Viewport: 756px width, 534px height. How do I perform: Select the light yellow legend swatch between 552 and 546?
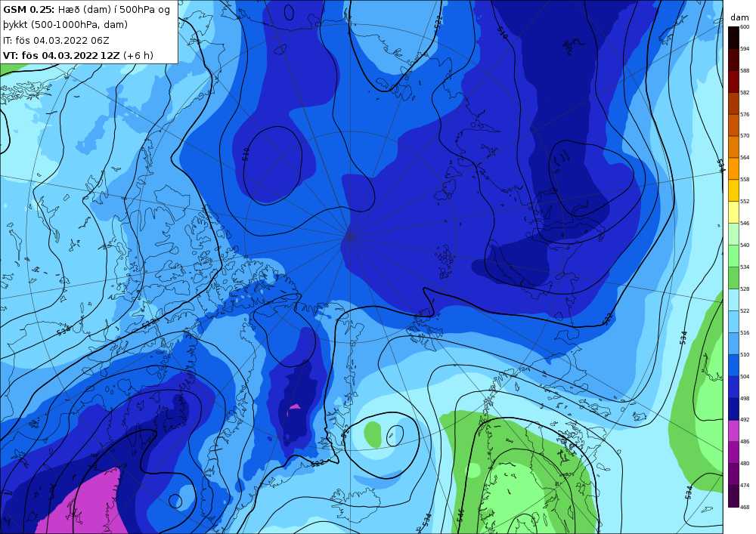[733, 212]
